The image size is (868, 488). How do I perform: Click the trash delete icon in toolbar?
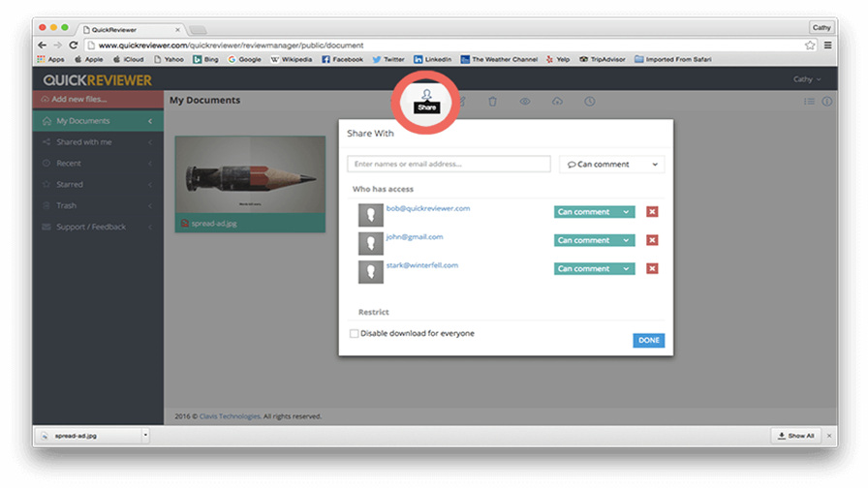click(x=492, y=102)
